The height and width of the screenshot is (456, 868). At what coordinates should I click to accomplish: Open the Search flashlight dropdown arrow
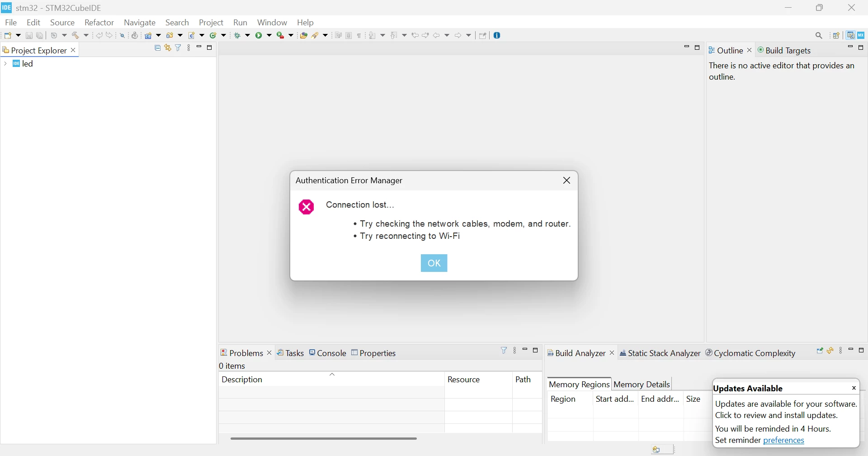click(325, 35)
